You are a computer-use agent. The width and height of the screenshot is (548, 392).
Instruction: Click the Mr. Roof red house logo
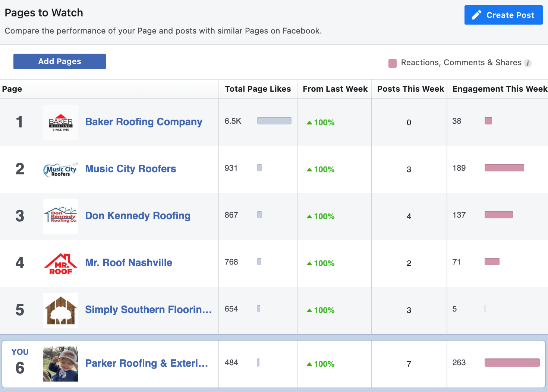[61, 263]
